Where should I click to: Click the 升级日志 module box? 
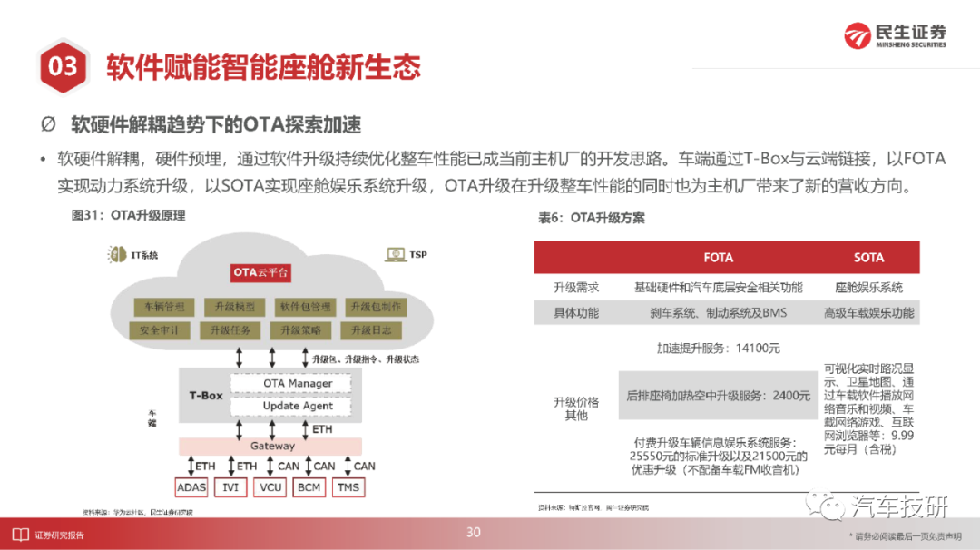tap(371, 330)
